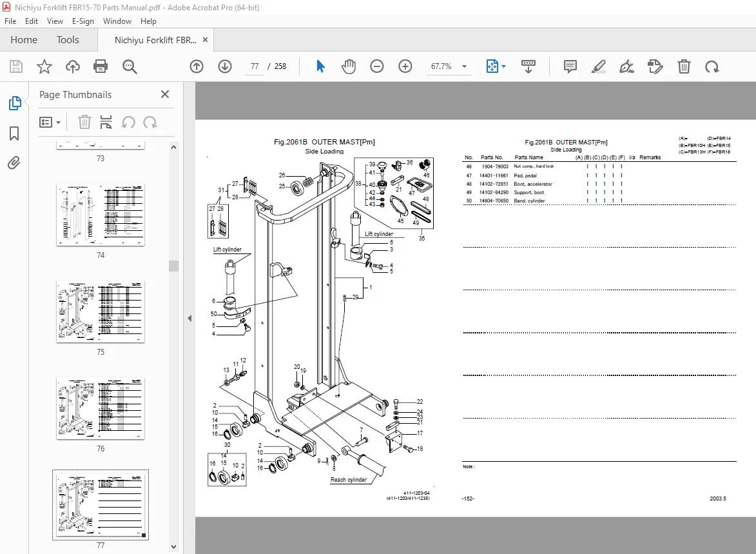756x554 pixels.
Task: Open the Edit menu
Action: [32, 21]
